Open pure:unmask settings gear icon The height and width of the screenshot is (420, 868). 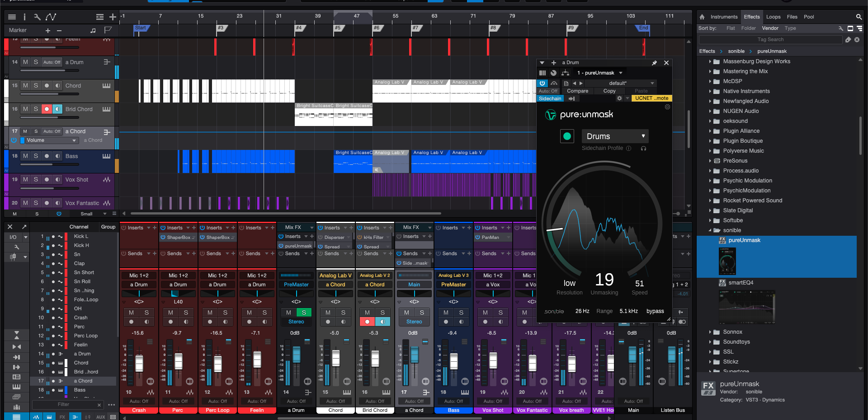coord(667,107)
